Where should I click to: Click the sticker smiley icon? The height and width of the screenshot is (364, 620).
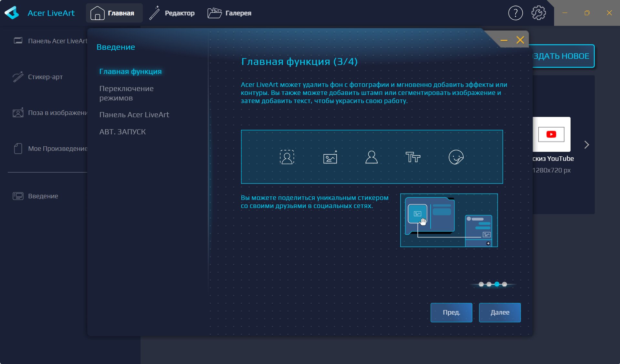(x=456, y=157)
